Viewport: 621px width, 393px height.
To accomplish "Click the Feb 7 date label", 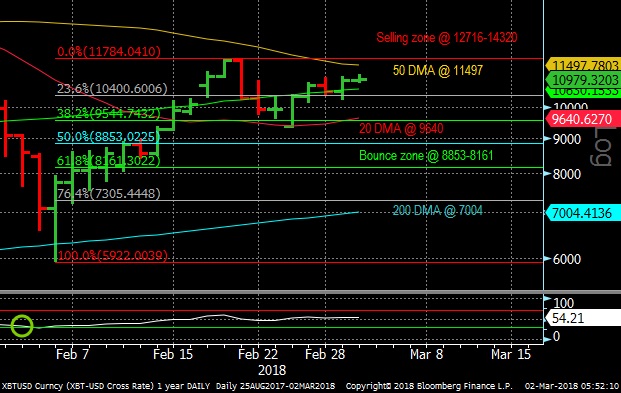I will point(72,354).
